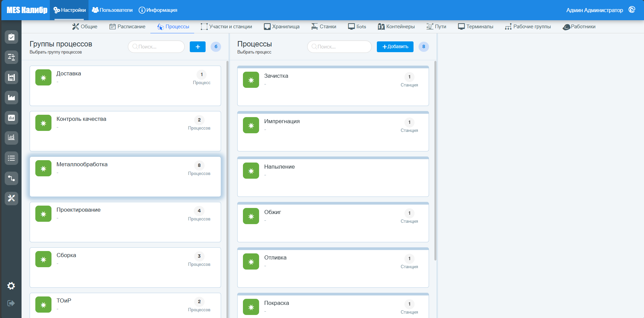The height and width of the screenshot is (318, 644).
Task: Click the green icon on Контроль качества card
Action: pyautogui.click(x=43, y=123)
